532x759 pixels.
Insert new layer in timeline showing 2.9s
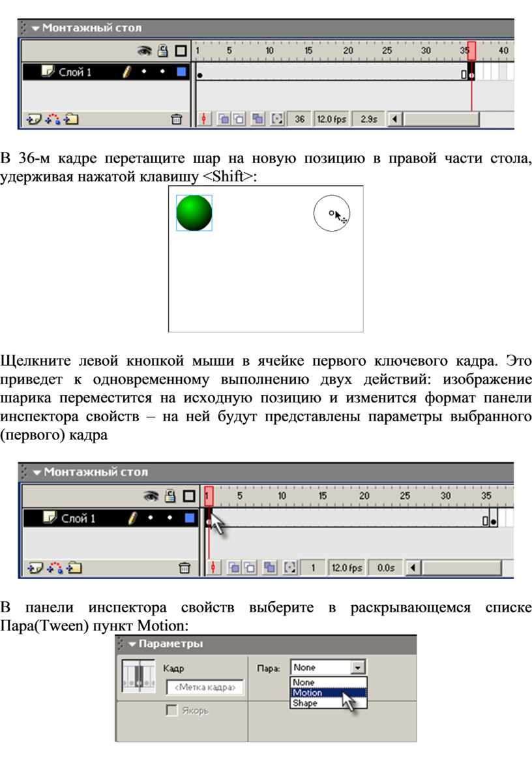click(33, 119)
